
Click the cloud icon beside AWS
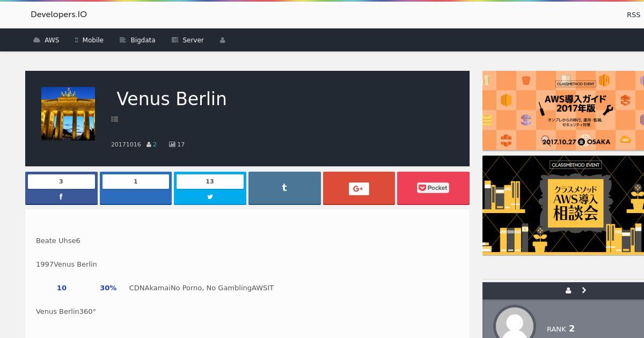pyautogui.click(x=36, y=40)
